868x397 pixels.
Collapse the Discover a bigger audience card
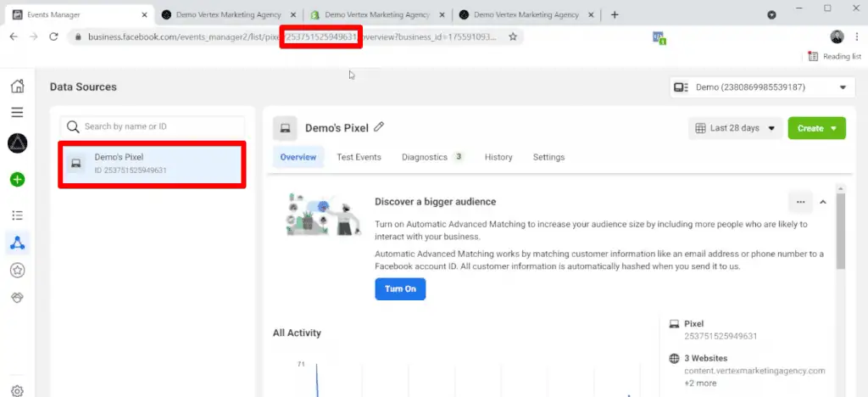[x=822, y=202]
